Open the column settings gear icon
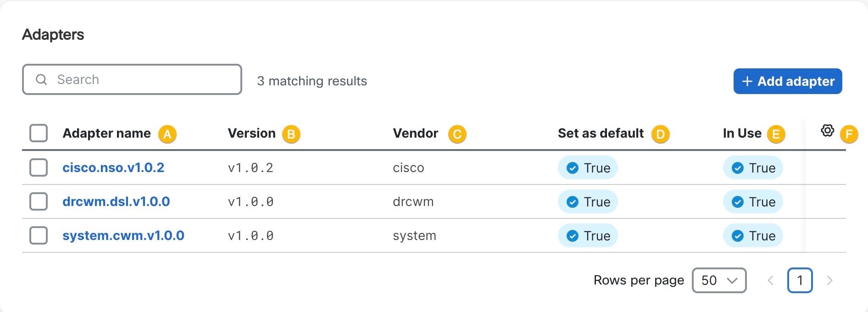Screen dimensions: 868x312 coord(827,130)
